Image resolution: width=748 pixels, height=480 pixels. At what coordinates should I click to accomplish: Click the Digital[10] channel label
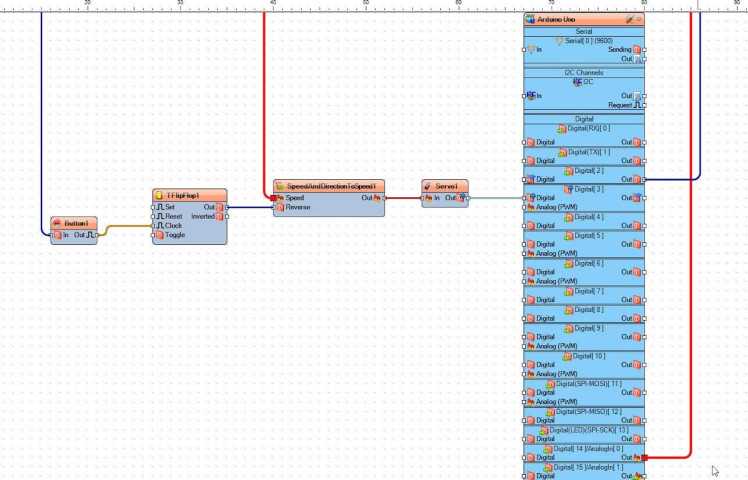pos(589,356)
